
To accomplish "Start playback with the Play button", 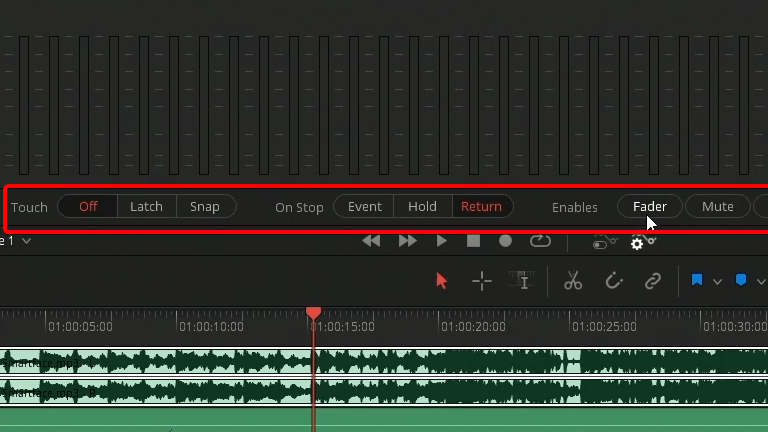I will [441, 241].
